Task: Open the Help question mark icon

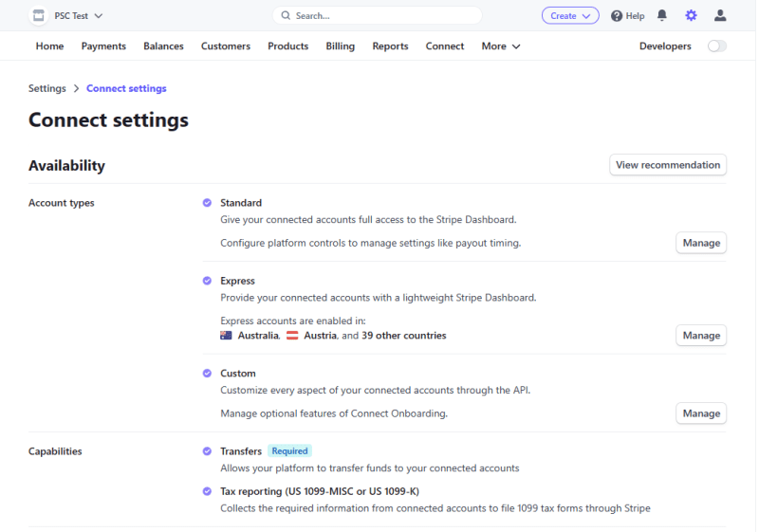Action: (x=616, y=16)
